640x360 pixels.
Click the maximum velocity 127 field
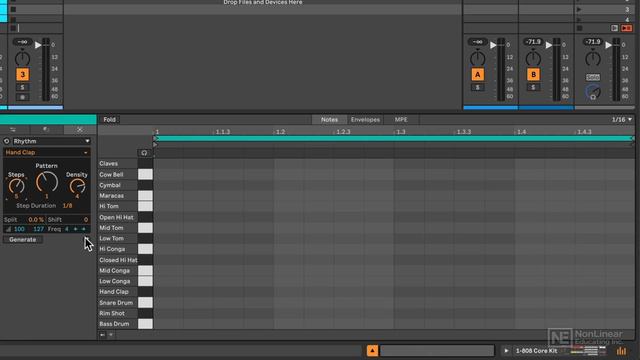point(38,229)
